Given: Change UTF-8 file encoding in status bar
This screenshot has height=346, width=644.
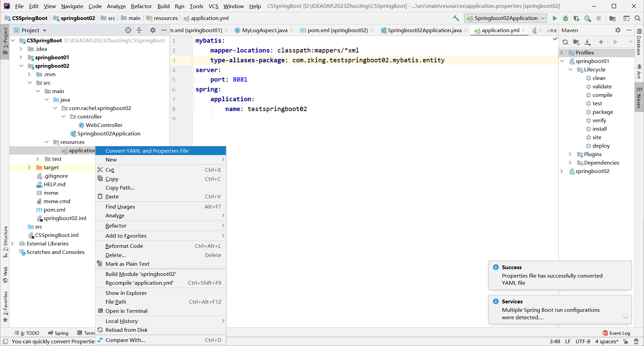Looking at the screenshot, I should (583, 341).
